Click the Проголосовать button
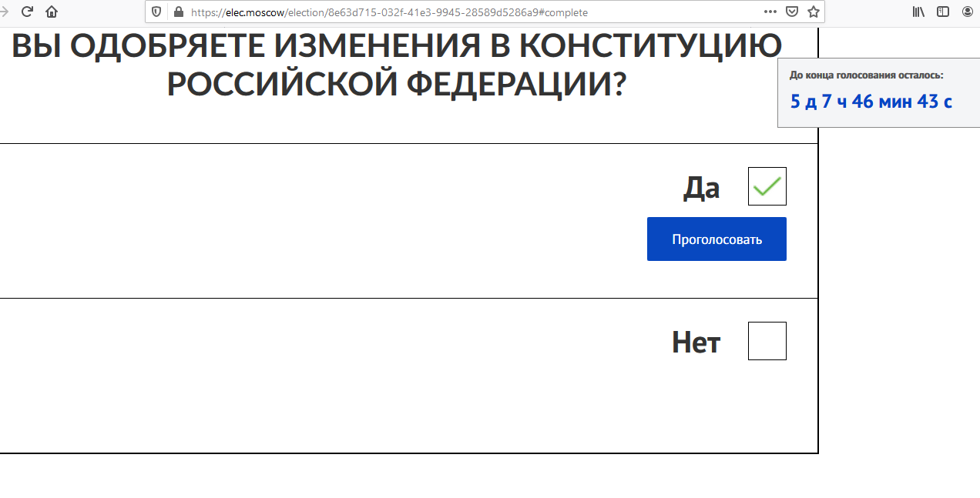The width and height of the screenshot is (980, 498). pos(717,239)
